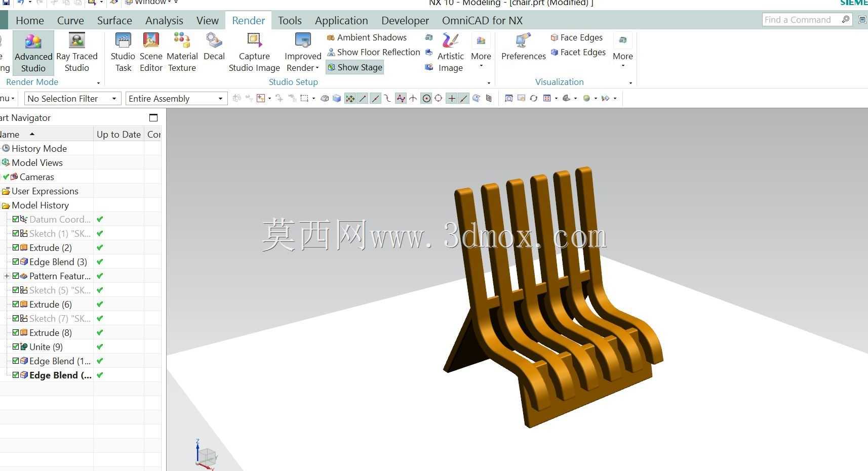Select the User Expressions tree node
868x471 pixels.
[x=45, y=191]
